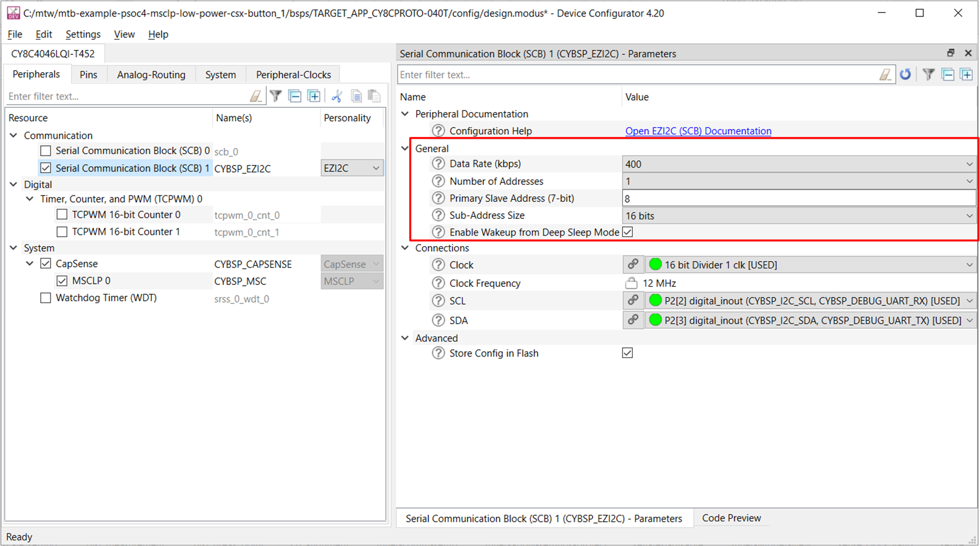
Task: Switch to the Code Preview tab
Action: point(731,518)
